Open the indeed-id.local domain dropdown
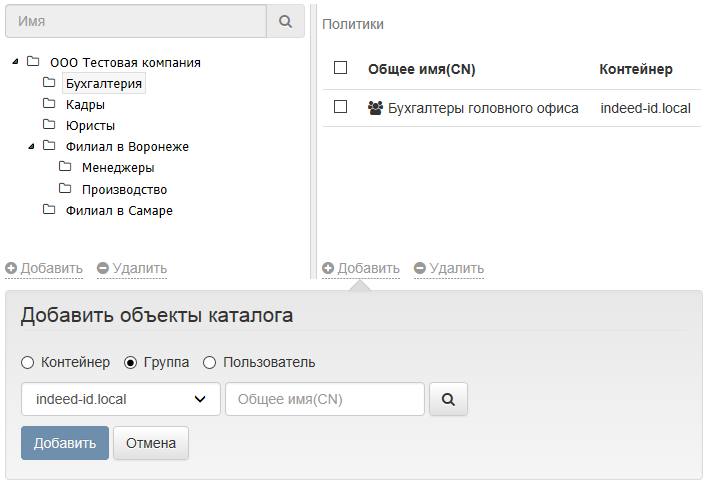 pos(120,399)
